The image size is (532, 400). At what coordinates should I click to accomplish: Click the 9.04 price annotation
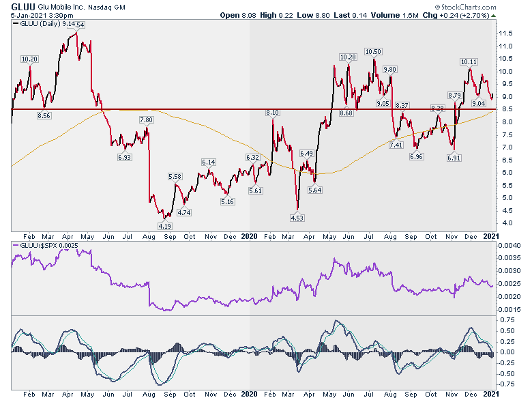pos(479,103)
